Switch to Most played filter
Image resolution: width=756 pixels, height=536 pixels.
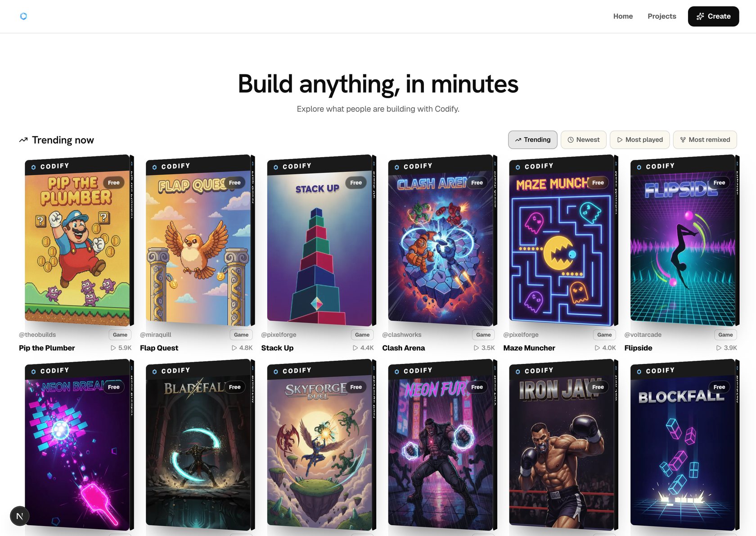pyautogui.click(x=640, y=140)
